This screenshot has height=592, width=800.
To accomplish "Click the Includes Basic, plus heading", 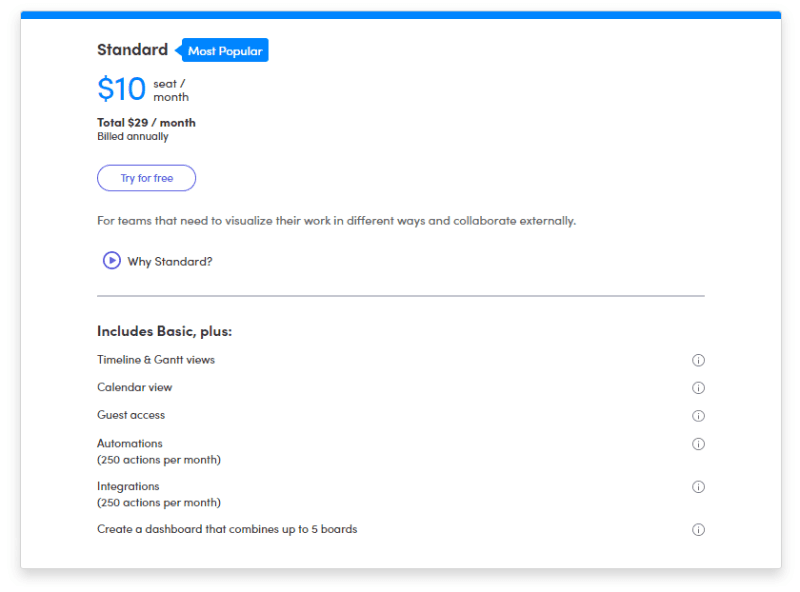I will (164, 331).
